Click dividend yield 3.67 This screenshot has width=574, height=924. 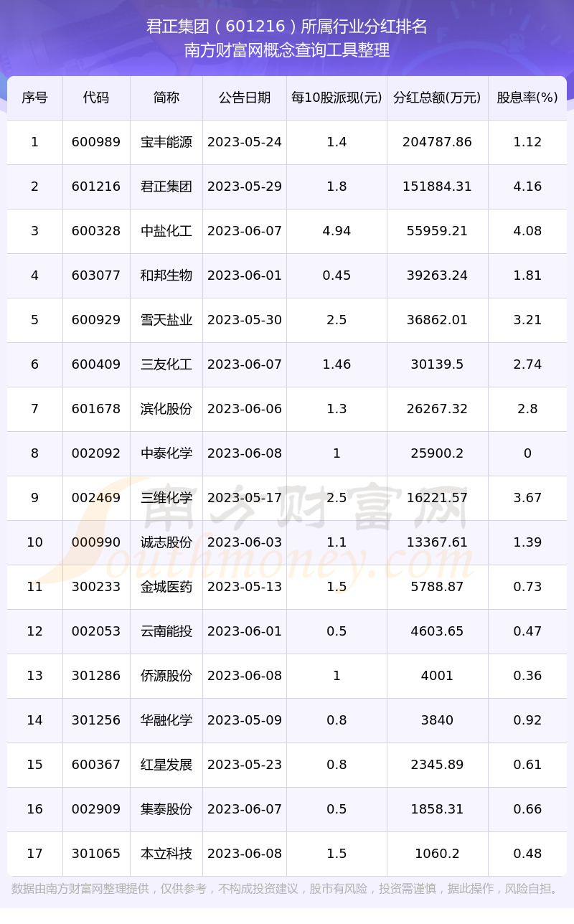click(527, 498)
